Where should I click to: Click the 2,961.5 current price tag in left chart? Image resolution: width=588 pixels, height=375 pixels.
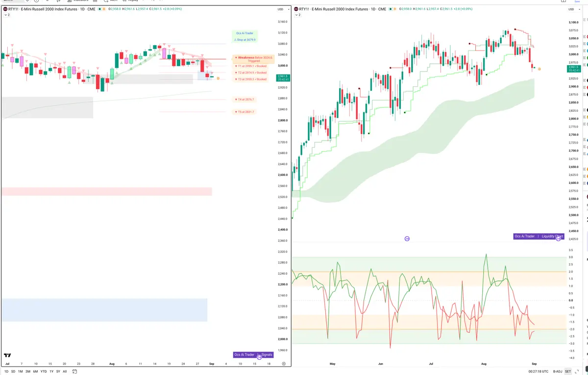click(x=283, y=77)
